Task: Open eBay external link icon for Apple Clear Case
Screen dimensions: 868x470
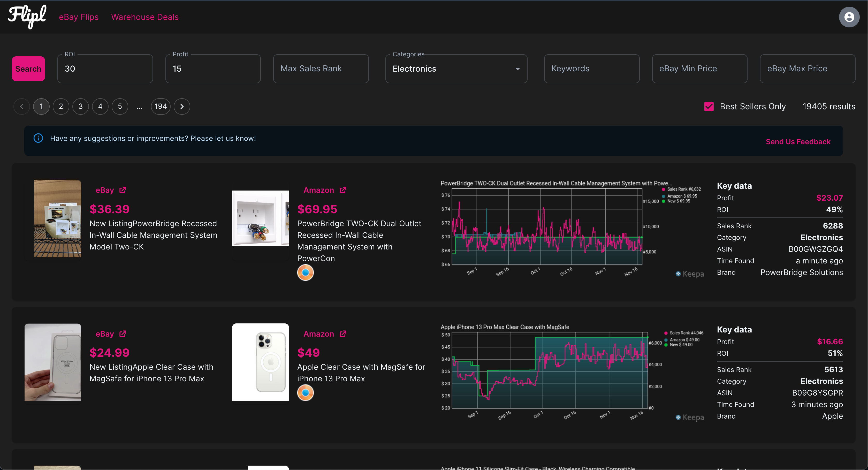Action: click(x=123, y=333)
